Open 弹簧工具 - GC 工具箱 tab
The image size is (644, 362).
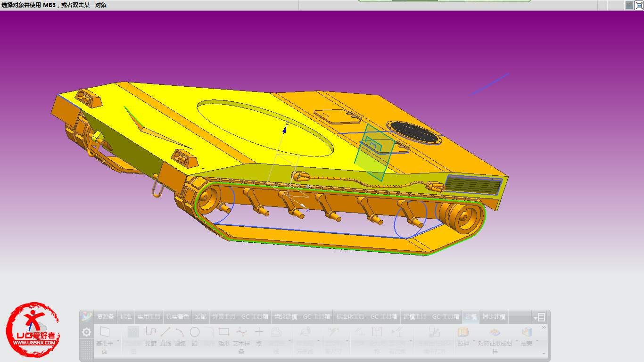click(x=240, y=317)
